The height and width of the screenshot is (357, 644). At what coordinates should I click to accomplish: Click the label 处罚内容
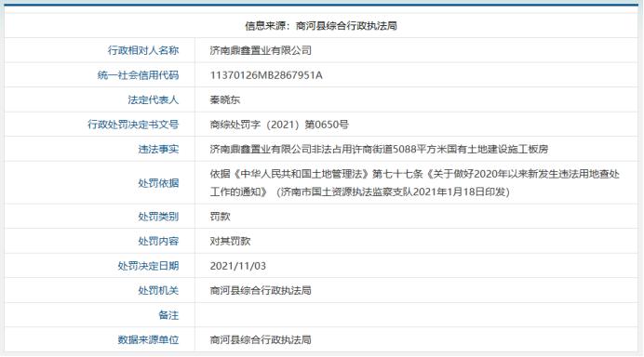pyautogui.click(x=158, y=241)
